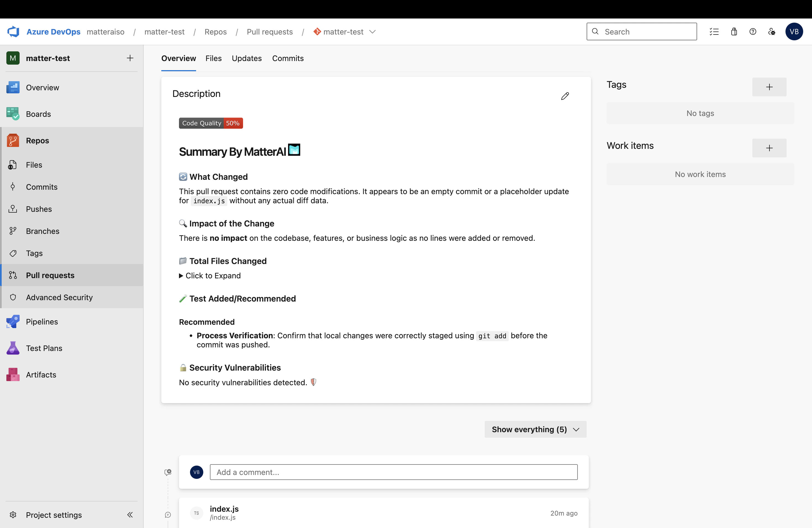Open Advanced Security in the sidebar
This screenshot has height=528, width=812.
click(x=59, y=297)
